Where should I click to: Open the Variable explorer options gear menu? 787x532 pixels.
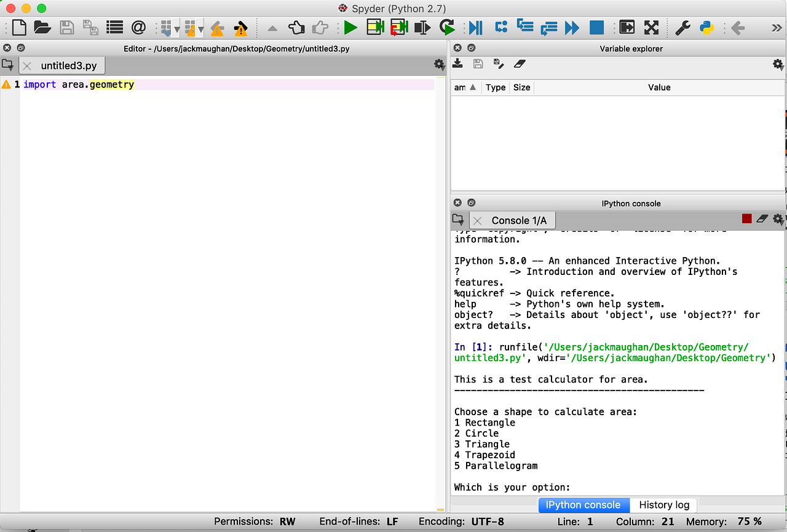(x=778, y=64)
